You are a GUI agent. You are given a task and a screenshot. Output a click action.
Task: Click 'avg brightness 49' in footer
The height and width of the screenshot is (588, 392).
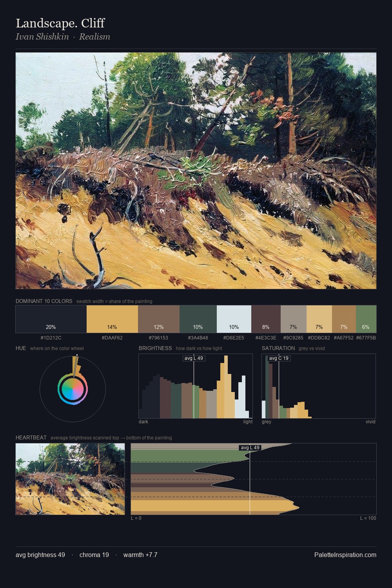click(40, 555)
